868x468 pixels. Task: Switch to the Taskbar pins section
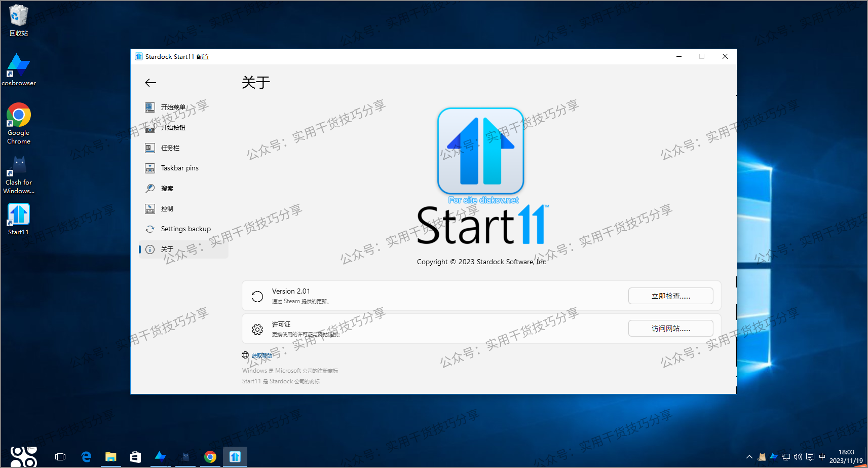[150, 168]
